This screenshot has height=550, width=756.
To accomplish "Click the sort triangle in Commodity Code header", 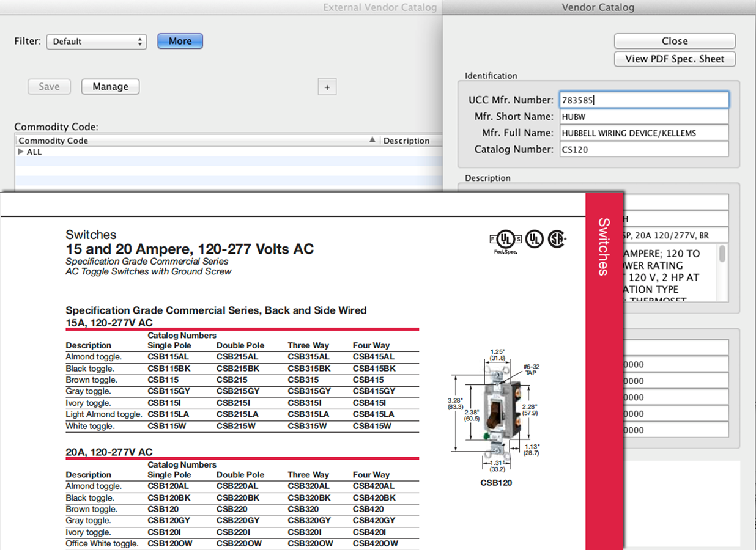I will (x=372, y=140).
